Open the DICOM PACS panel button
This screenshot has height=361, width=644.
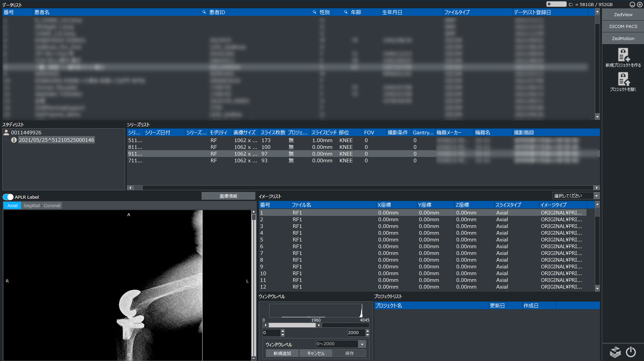pyautogui.click(x=623, y=26)
